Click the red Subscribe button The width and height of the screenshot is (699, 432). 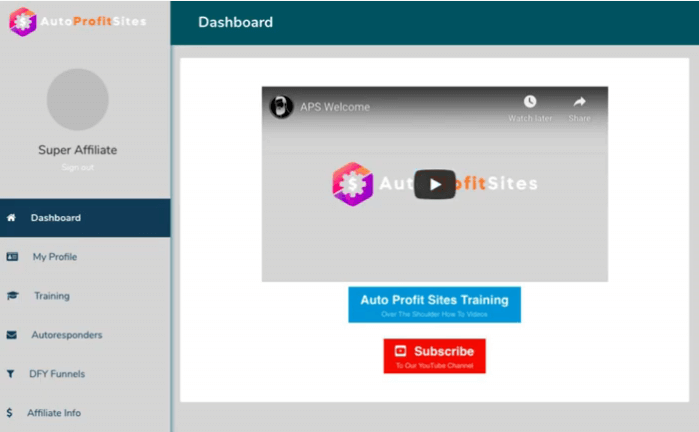(x=434, y=356)
